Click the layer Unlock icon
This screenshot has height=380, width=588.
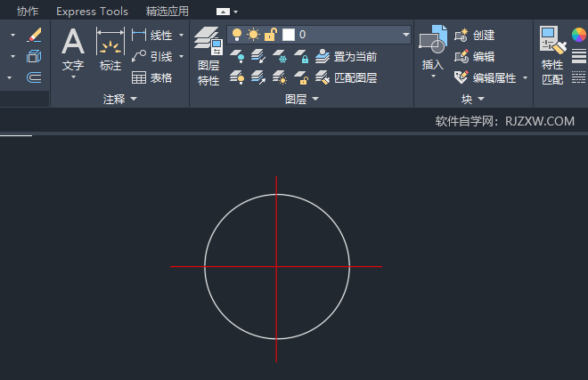tap(301, 77)
